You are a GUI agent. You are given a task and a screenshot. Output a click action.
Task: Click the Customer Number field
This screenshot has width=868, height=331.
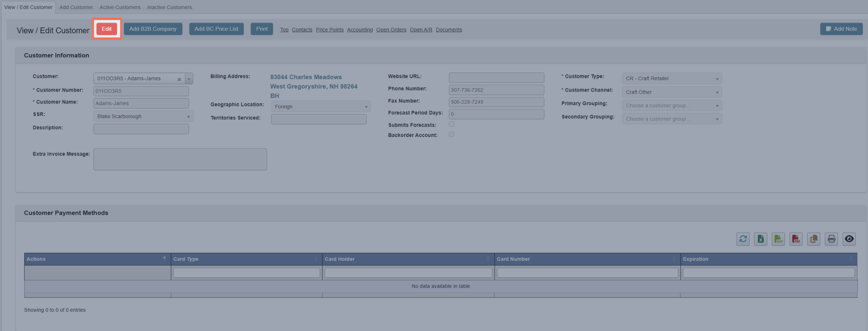[x=141, y=91]
